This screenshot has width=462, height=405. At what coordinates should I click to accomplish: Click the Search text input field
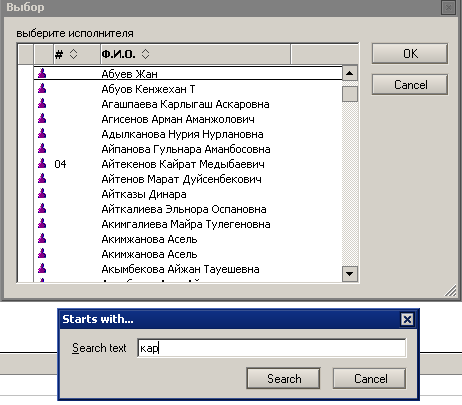pos(272,348)
